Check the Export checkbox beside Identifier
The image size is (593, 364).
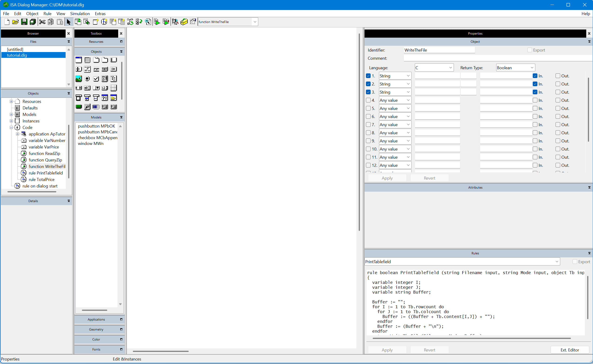point(529,50)
